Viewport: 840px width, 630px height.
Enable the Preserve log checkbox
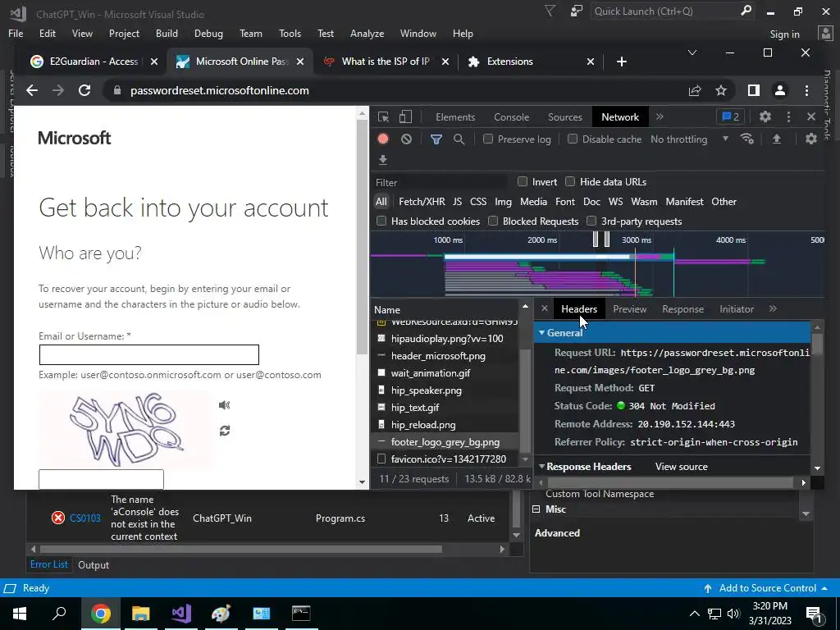coord(487,139)
